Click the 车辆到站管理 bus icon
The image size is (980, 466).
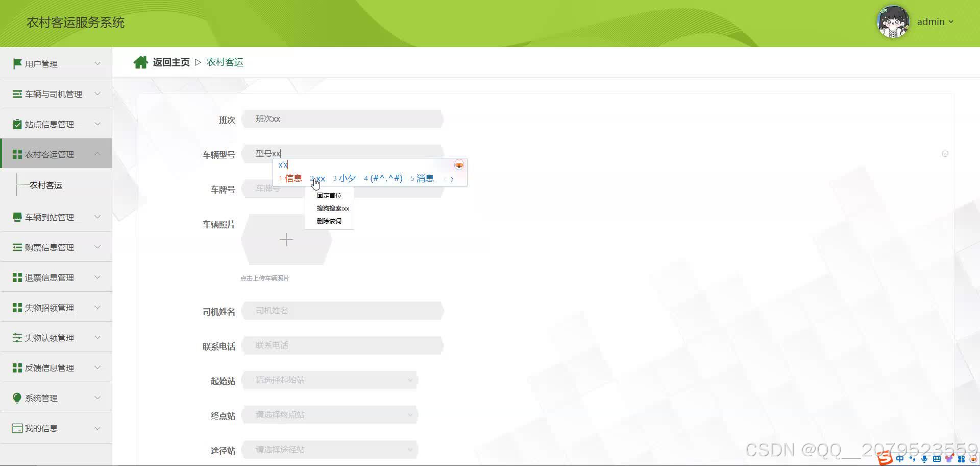17,217
